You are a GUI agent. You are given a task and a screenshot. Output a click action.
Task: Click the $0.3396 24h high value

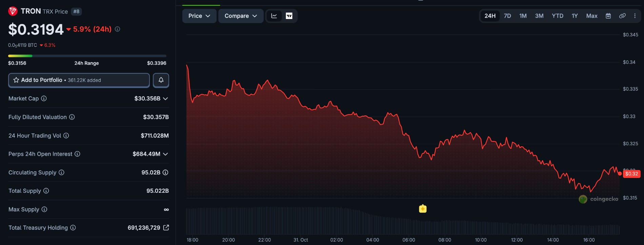157,63
